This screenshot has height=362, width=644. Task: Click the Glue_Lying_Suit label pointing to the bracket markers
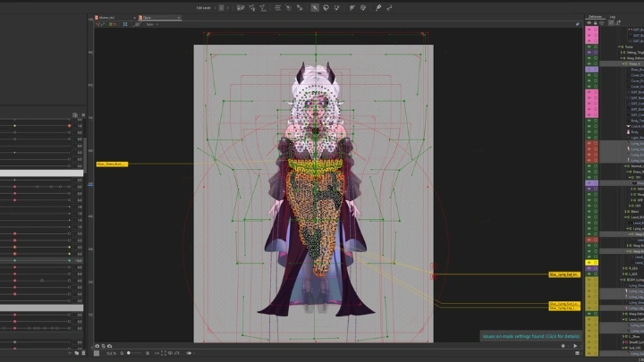click(564, 274)
